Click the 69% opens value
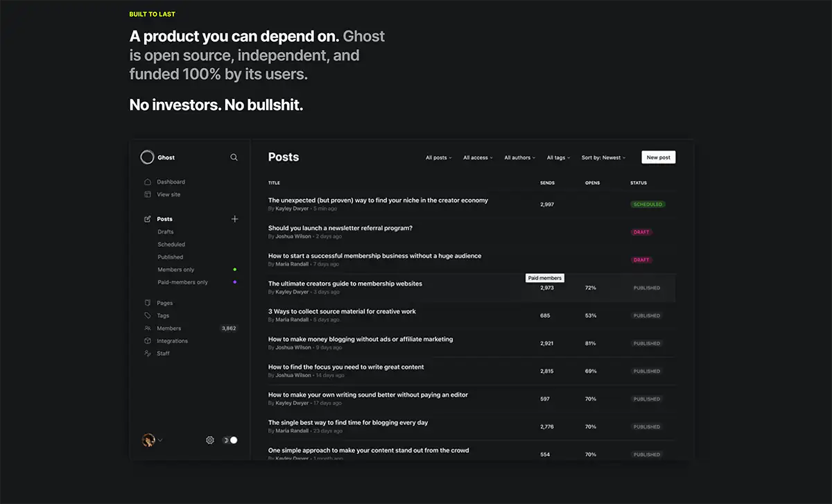The image size is (832, 504). pos(591,371)
